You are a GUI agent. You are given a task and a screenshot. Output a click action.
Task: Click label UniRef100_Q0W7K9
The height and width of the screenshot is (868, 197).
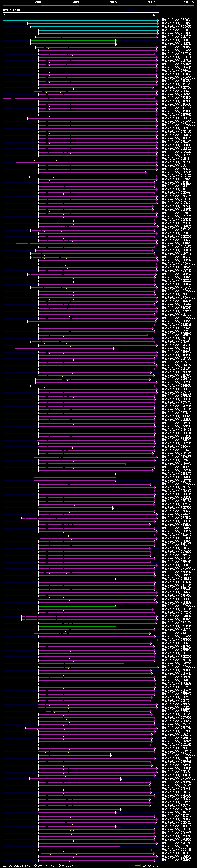[177, 37]
